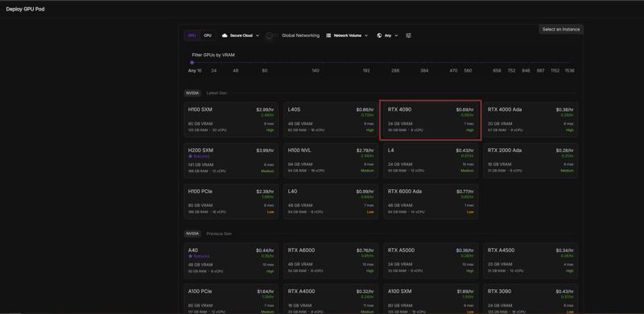Select the RTX 4090 GPU card
The image size is (644, 314).
pos(431,120)
